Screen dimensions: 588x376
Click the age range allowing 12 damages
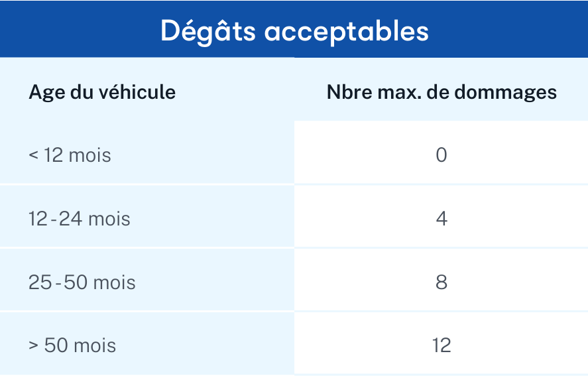(x=72, y=345)
